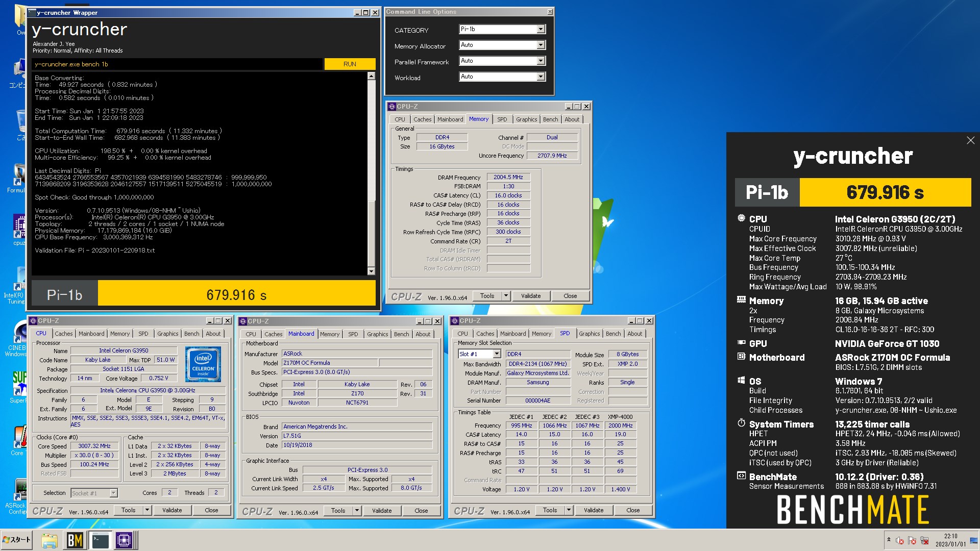
Task: Click Module Manuf. Galaxy Microsystems Ltd.
Action: coord(538,373)
